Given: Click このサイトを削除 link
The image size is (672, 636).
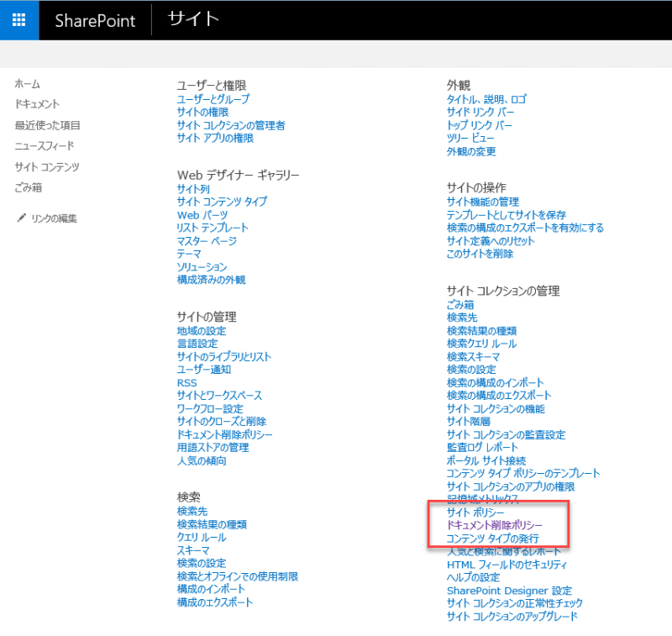Looking at the screenshot, I should 480,254.
